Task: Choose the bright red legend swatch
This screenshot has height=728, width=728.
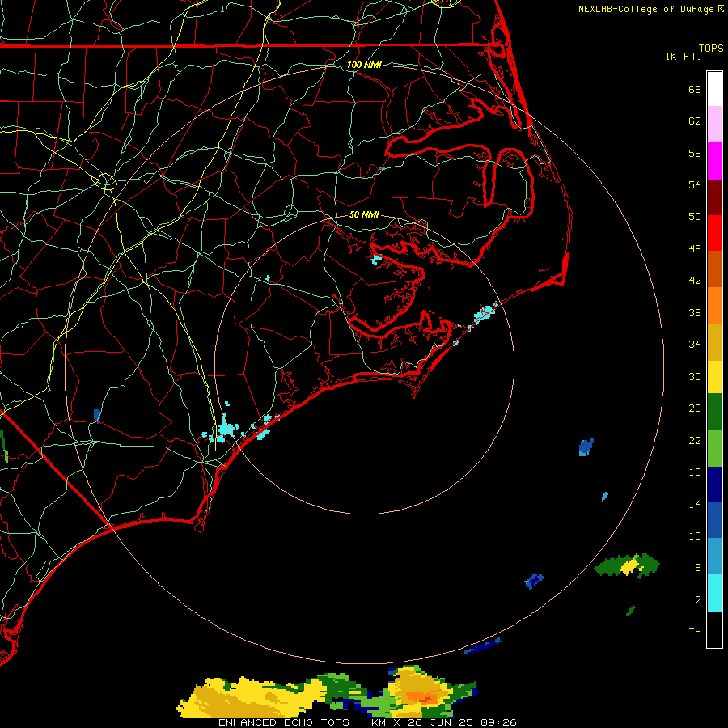Action: pos(714,233)
